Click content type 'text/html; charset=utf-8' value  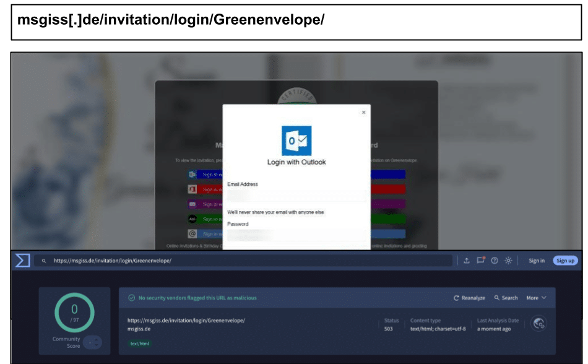pyautogui.click(x=438, y=329)
